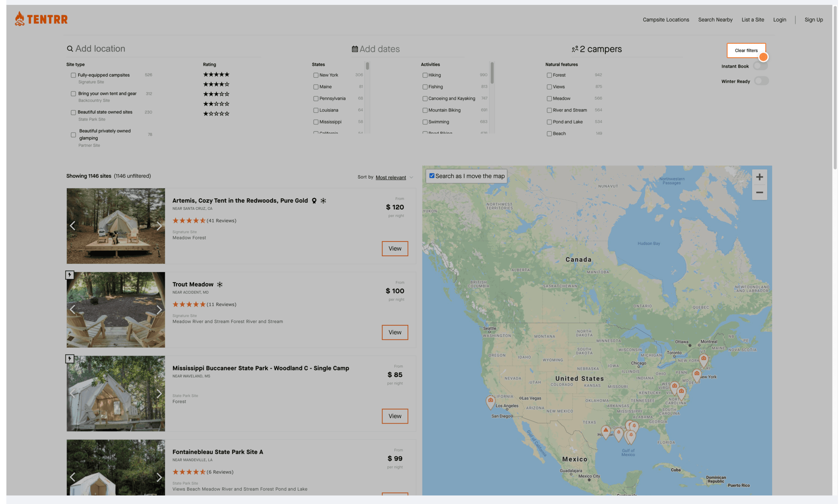Zoom out on the map

[x=759, y=193]
